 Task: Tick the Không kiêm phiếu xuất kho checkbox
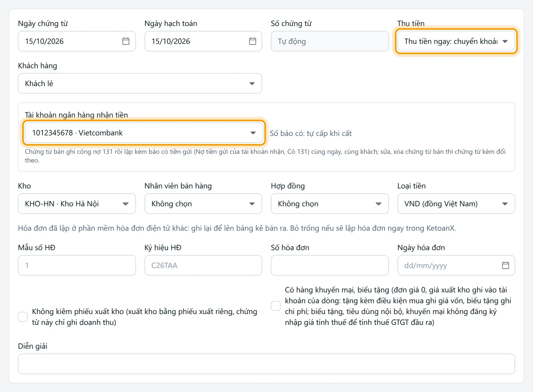click(23, 317)
